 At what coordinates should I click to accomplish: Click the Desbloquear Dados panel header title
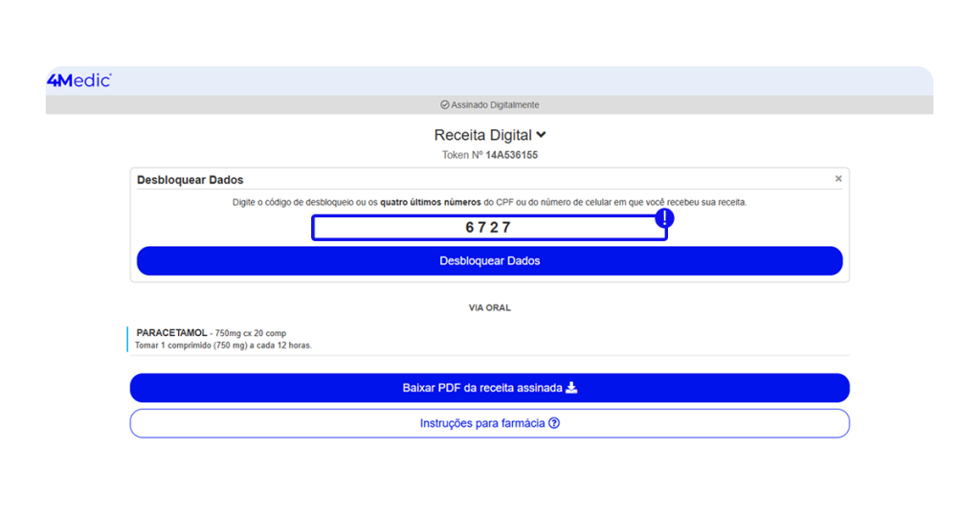tap(190, 180)
